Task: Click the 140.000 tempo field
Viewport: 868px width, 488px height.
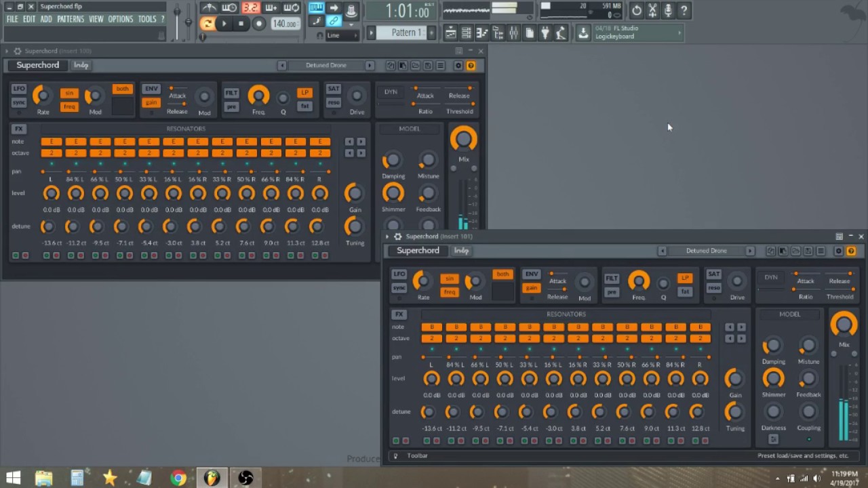Action: point(284,24)
